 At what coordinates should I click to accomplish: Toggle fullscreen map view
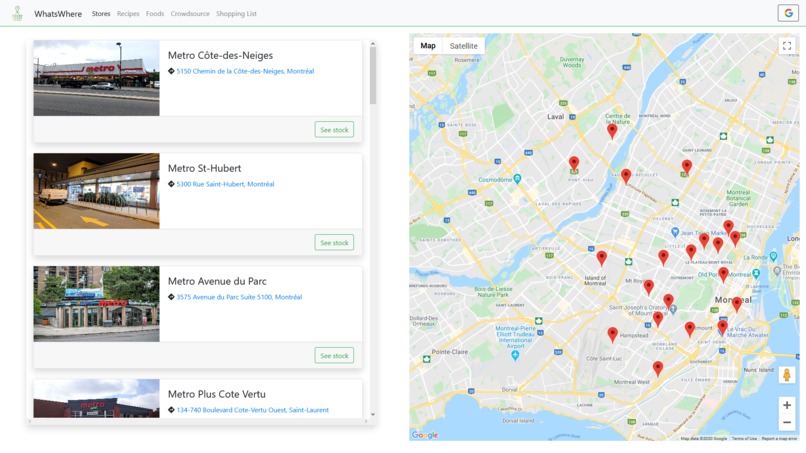coord(786,46)
